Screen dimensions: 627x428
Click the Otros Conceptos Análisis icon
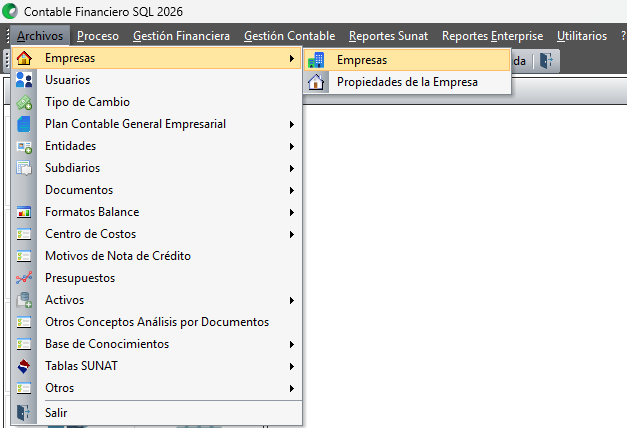point(24,322)
